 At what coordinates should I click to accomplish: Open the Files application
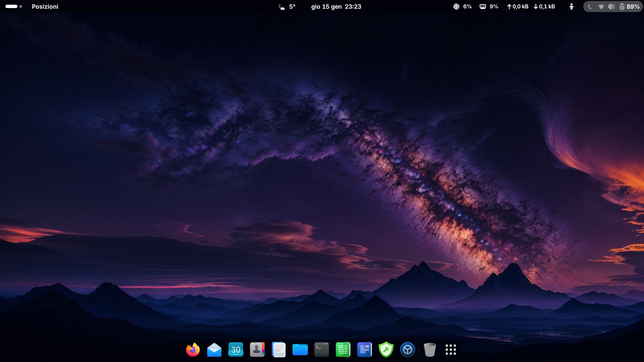tap(300, 350)
